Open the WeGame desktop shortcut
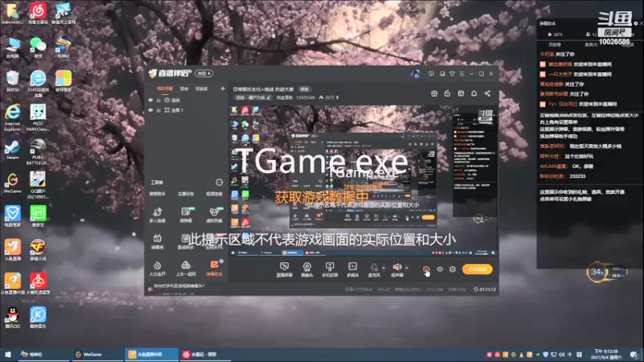 coord(12,183)
